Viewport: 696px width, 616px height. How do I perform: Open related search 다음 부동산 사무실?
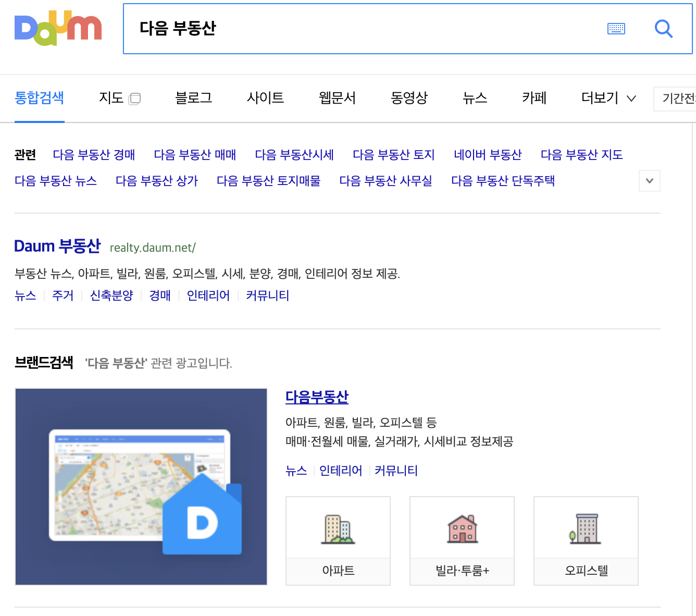click(x=386, y=181)
